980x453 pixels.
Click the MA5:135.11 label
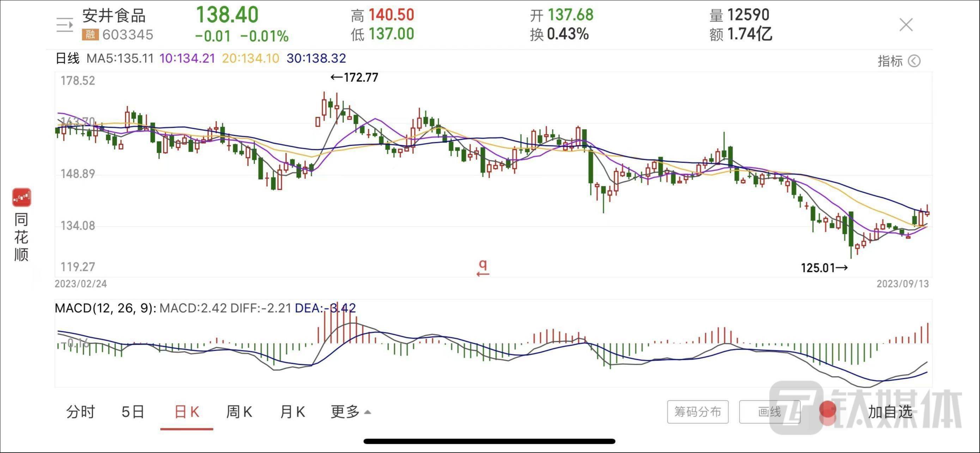point(120,58)
